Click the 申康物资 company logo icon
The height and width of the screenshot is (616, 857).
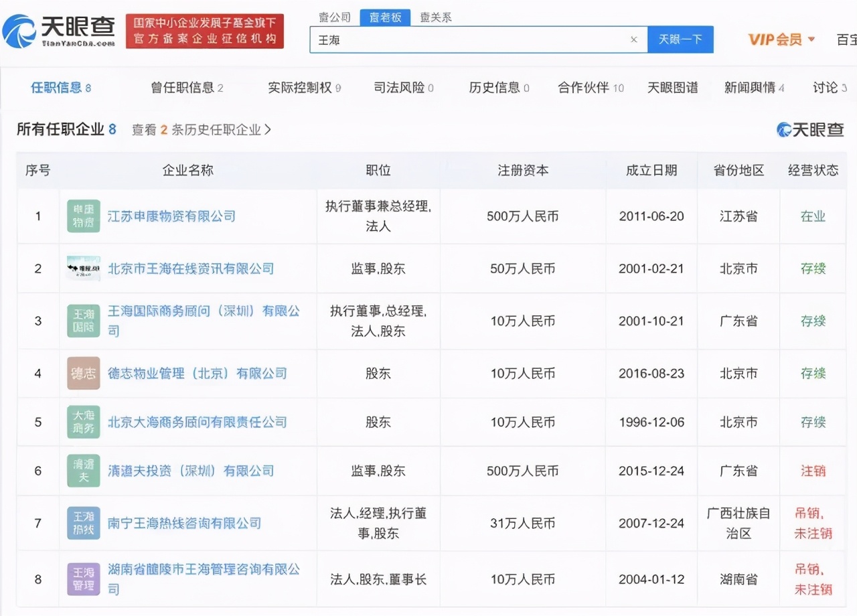[x=82, y=216]
